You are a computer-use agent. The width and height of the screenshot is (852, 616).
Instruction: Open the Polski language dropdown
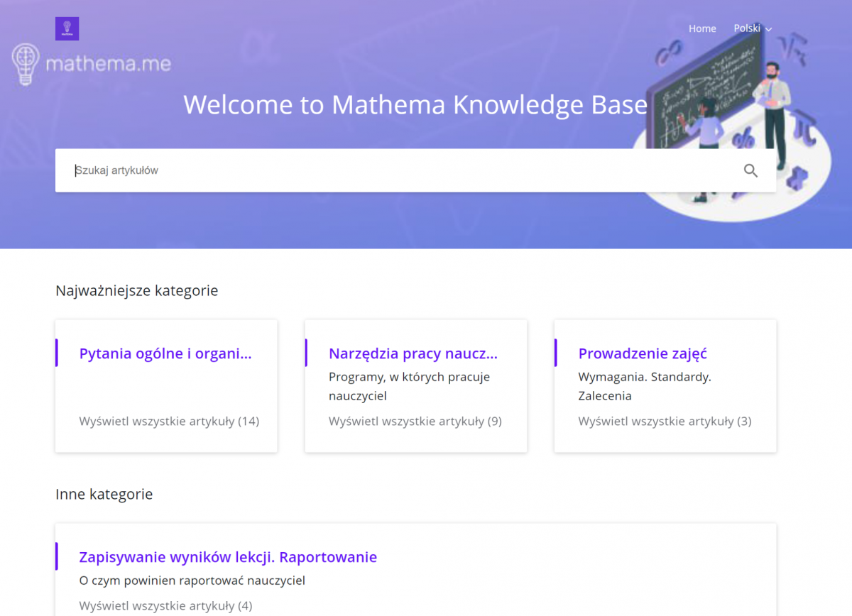coord(748,28)
